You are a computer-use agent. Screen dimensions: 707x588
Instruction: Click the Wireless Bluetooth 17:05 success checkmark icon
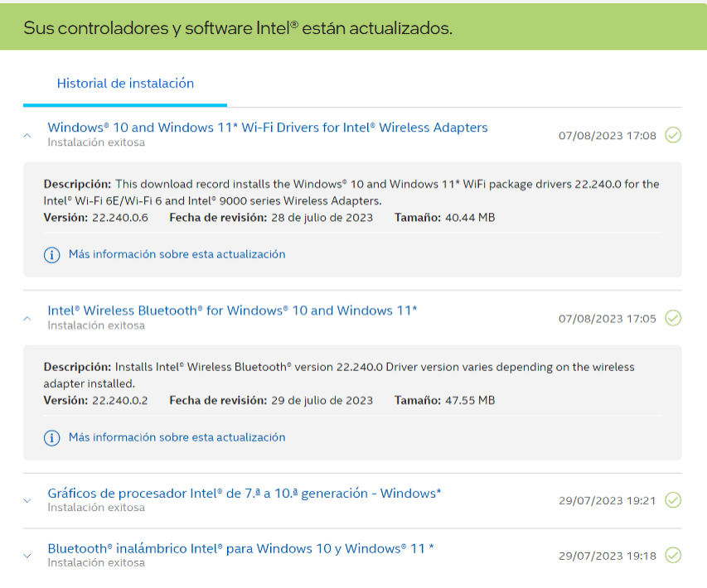(x=673, y=318)
